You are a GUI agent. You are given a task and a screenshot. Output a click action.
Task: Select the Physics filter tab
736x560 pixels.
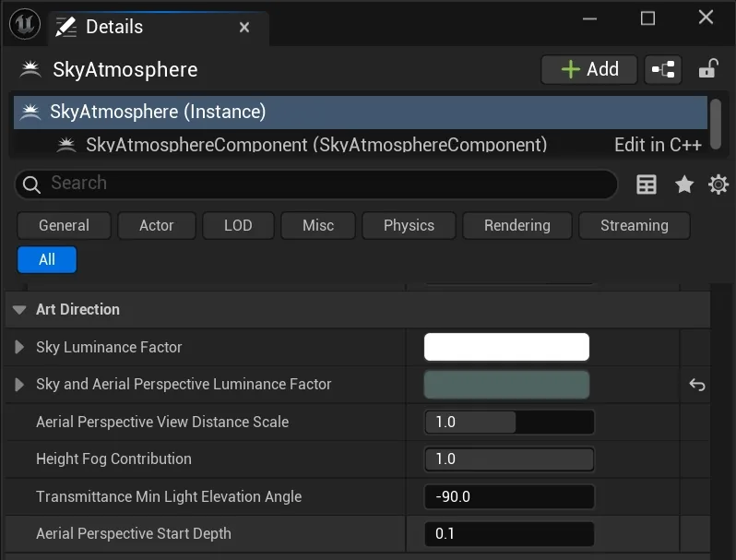click(x=409, y=225)
